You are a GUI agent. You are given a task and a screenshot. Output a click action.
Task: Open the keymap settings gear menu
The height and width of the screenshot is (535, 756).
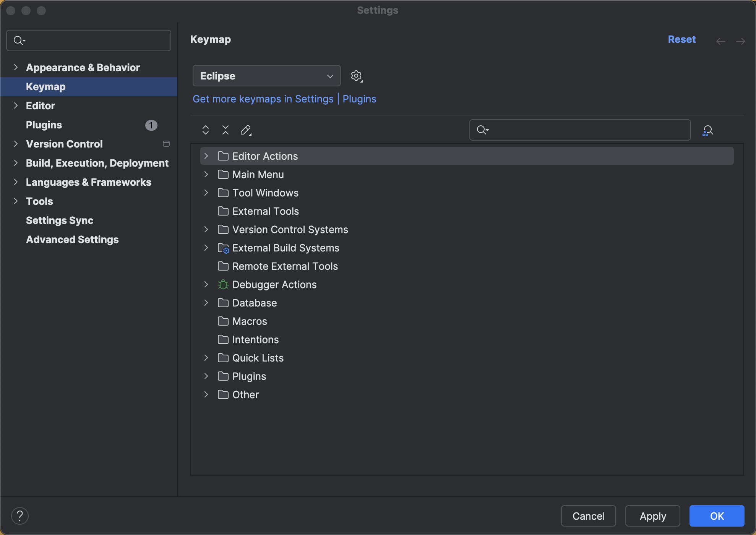(356, 76)
